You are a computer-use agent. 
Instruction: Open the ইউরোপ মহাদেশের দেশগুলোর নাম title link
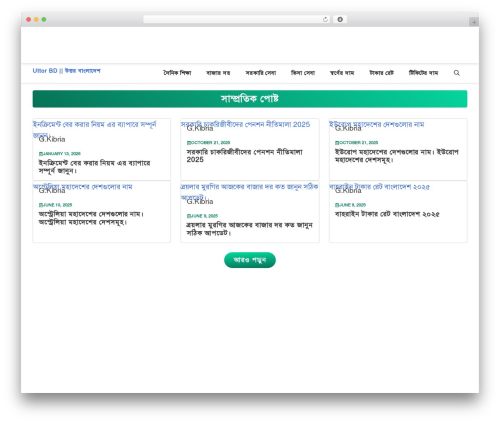(x=377, y=124)
